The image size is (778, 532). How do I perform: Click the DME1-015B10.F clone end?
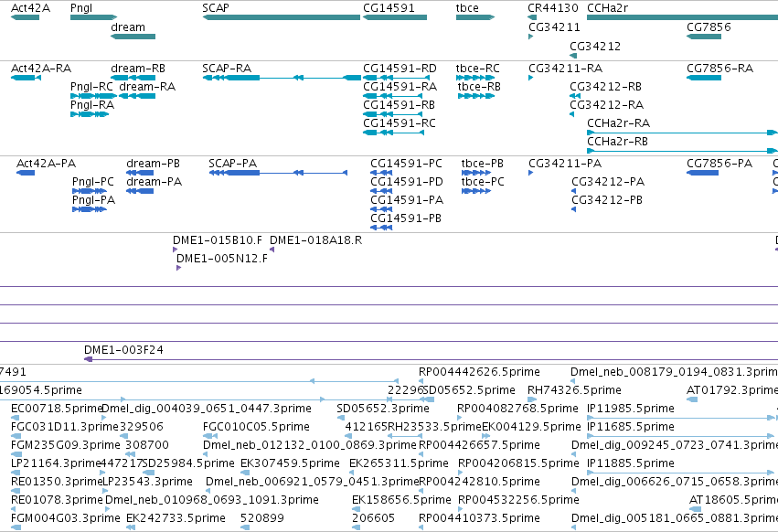[x=176, y=250]
